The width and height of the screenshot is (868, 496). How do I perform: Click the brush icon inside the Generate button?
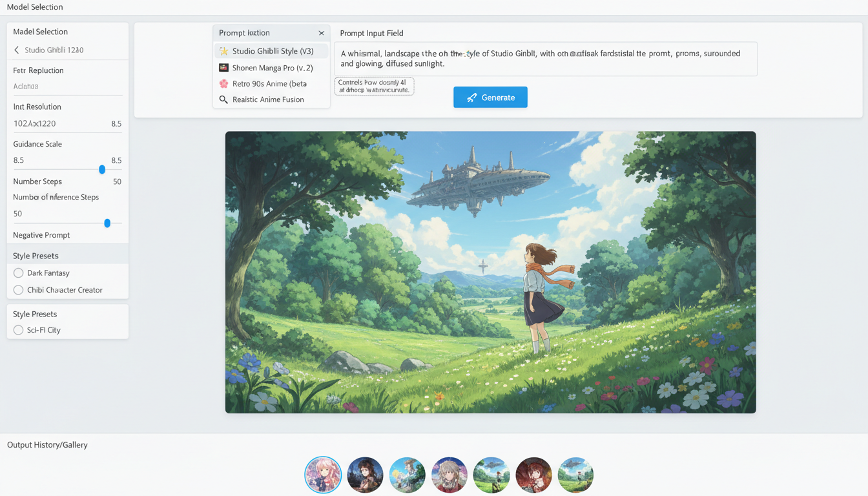tap(470, 97)
